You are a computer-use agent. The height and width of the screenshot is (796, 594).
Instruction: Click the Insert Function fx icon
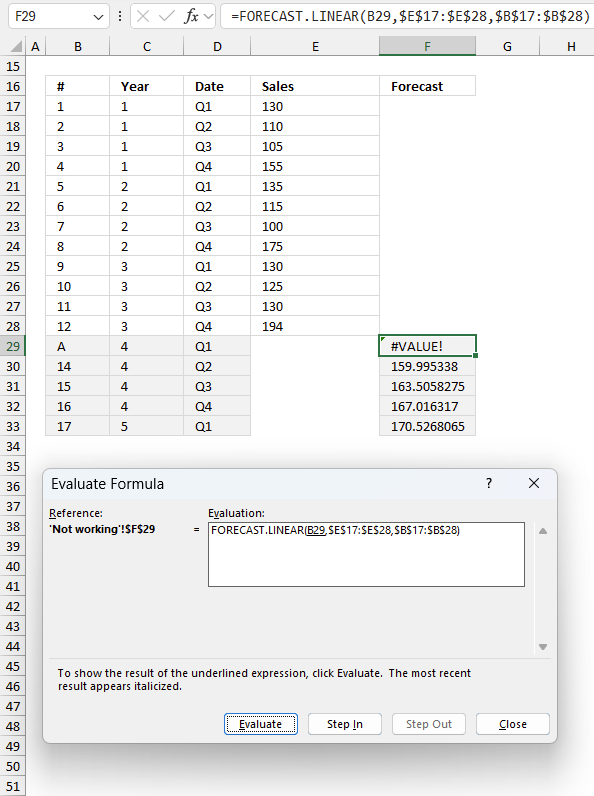point(191,16)
